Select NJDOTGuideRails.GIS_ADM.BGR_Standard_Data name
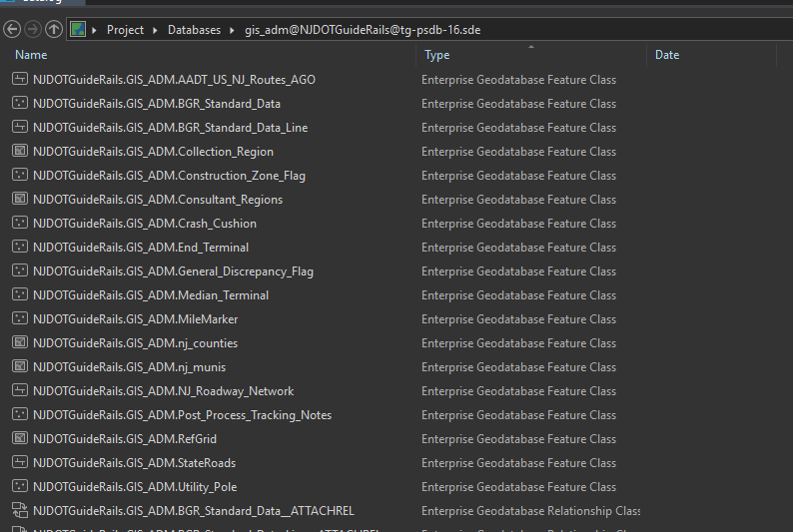The image size is (793, 532). pyautogui.click(x=156, y=104)
